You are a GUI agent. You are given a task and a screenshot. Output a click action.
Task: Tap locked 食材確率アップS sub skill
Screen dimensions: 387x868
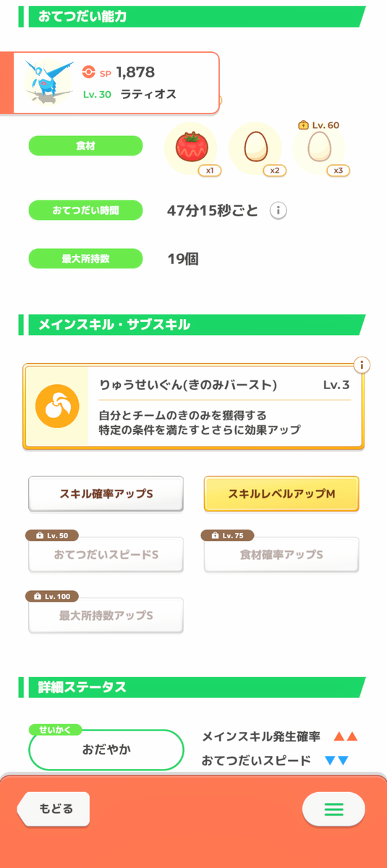(281, 555)
